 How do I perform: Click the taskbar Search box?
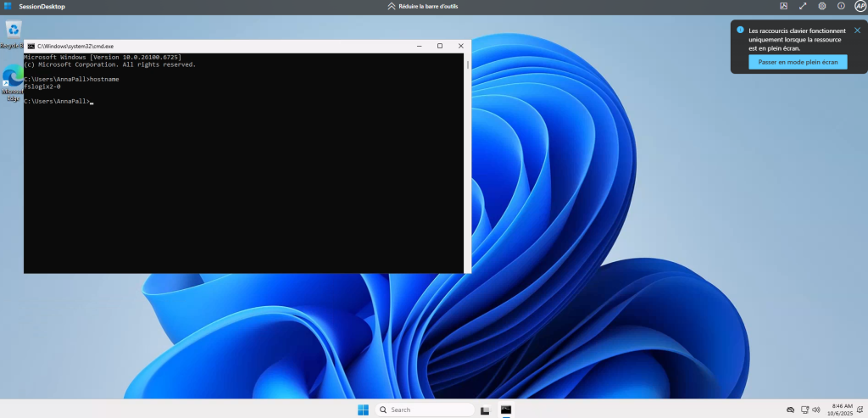coord(426,410)
